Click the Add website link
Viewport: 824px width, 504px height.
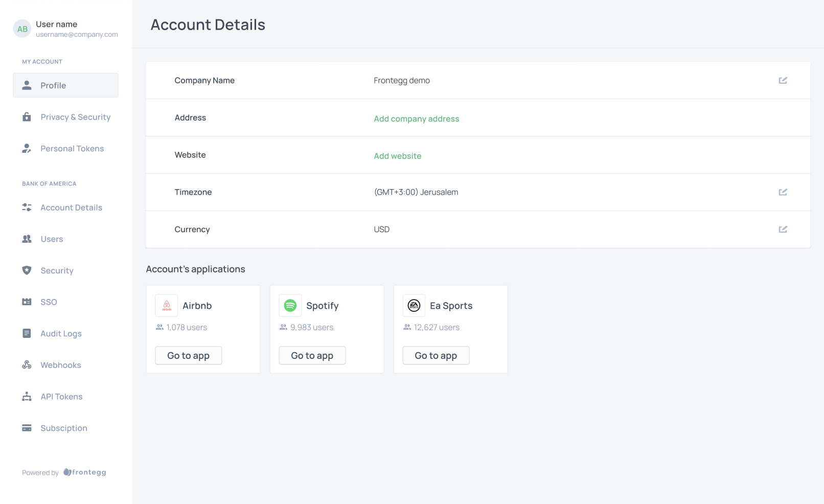click(x=397, y=156)
